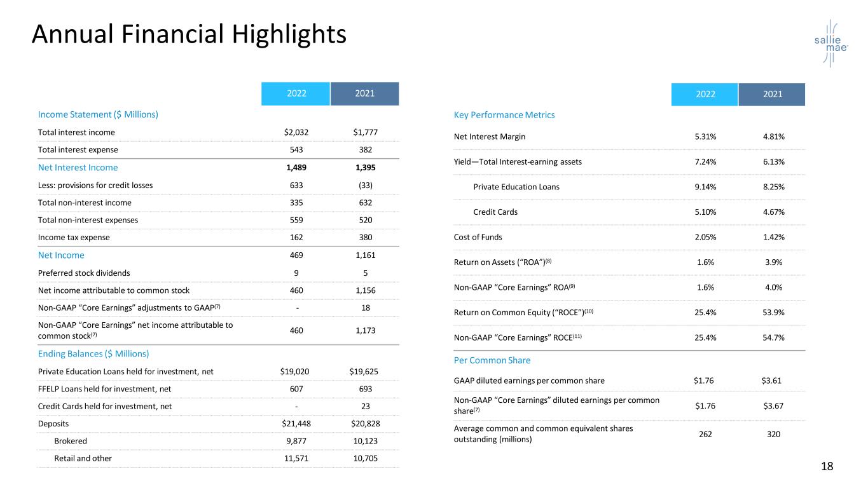Click the slide page number 18
Screen dimensions: 868x488
point(827,467)
